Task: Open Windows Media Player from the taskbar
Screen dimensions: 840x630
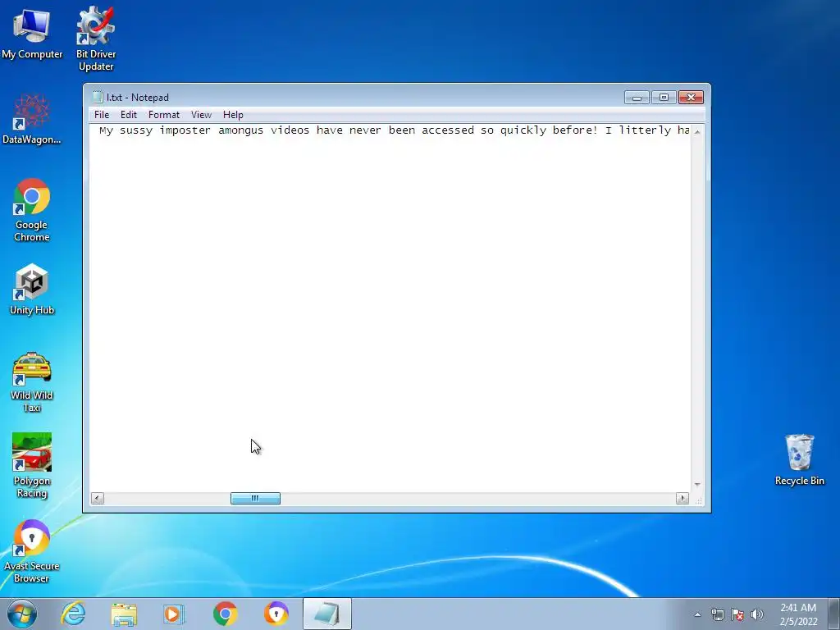Action: pyautogui.click(x=174, y=614)
